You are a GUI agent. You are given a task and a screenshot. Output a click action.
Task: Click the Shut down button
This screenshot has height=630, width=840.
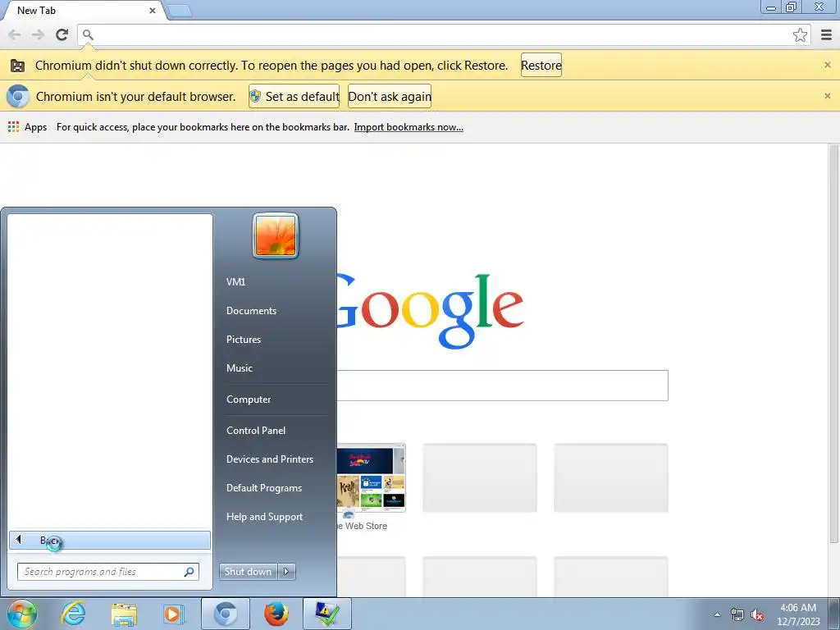[x=248, y=572]
